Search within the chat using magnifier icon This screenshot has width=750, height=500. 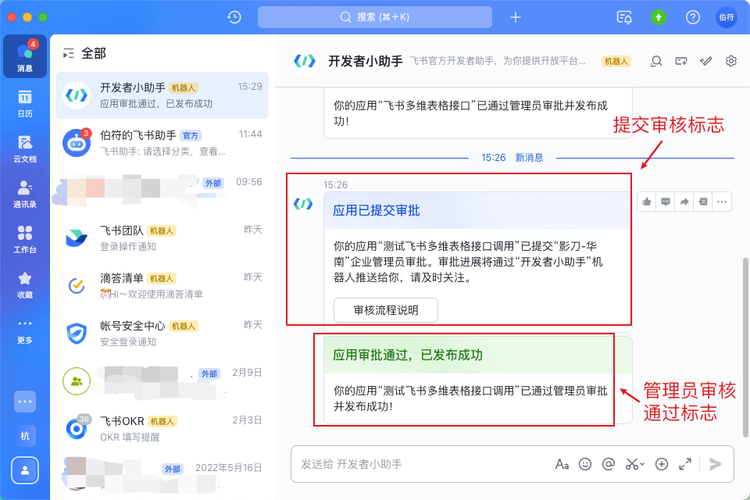point(656,61)
